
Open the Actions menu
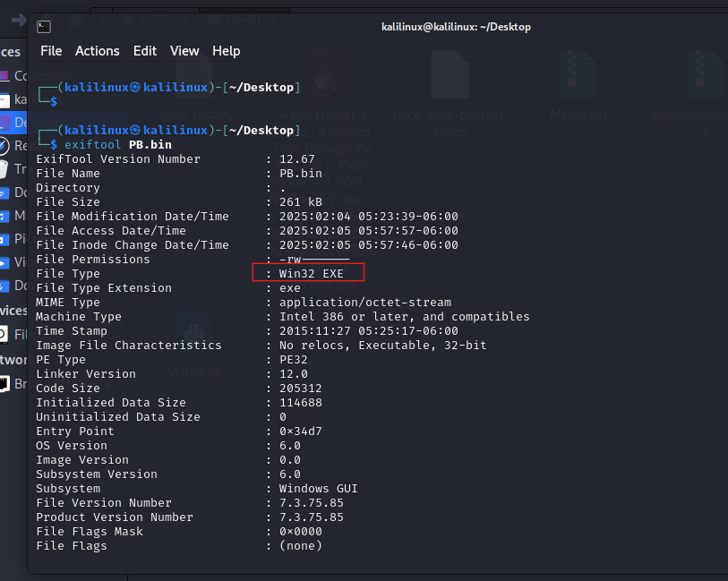tap(98, 51)
